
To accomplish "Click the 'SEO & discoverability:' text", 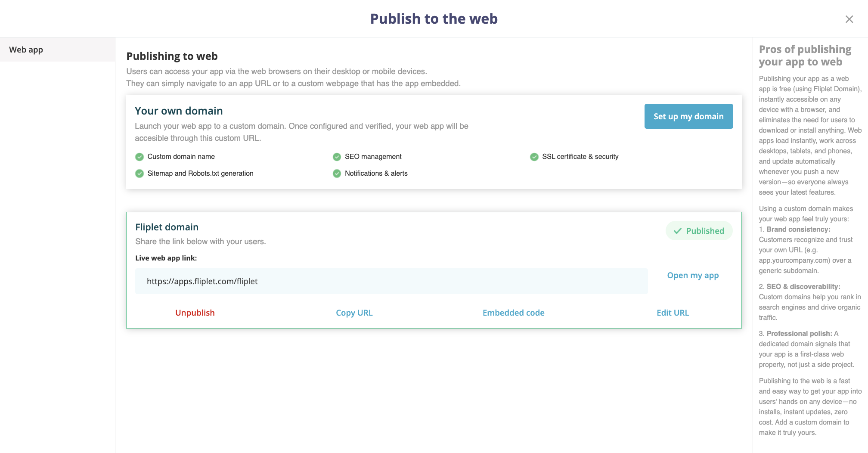I will [803, 287].
